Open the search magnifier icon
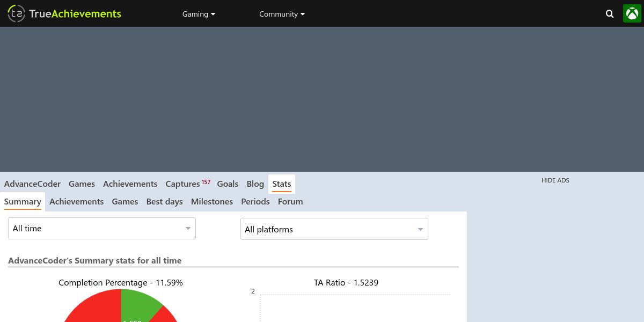This screenshot has height=322, width=644. [610, 14]
